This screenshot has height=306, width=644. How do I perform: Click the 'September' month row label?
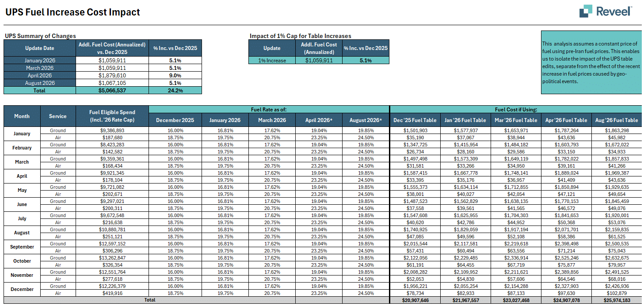(x=22, y=247)
